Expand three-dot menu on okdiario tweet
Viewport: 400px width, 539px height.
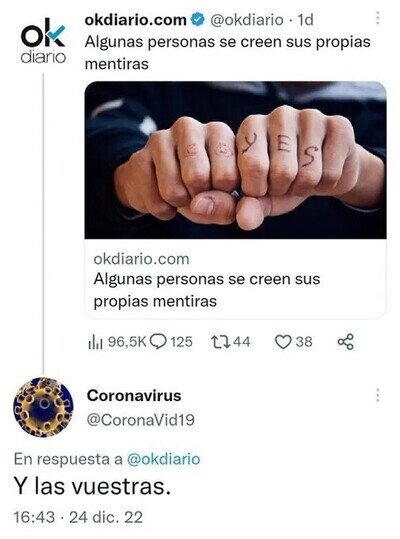378,18
